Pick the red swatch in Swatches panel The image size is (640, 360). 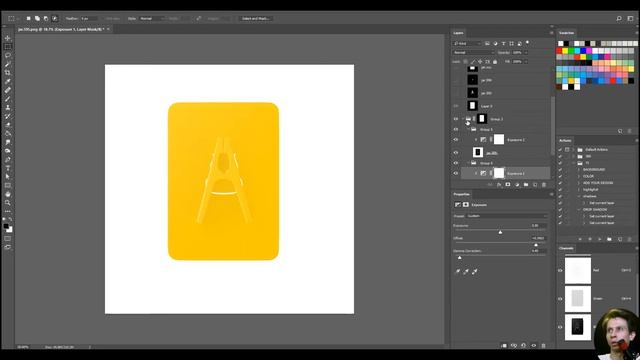[559, 51]
